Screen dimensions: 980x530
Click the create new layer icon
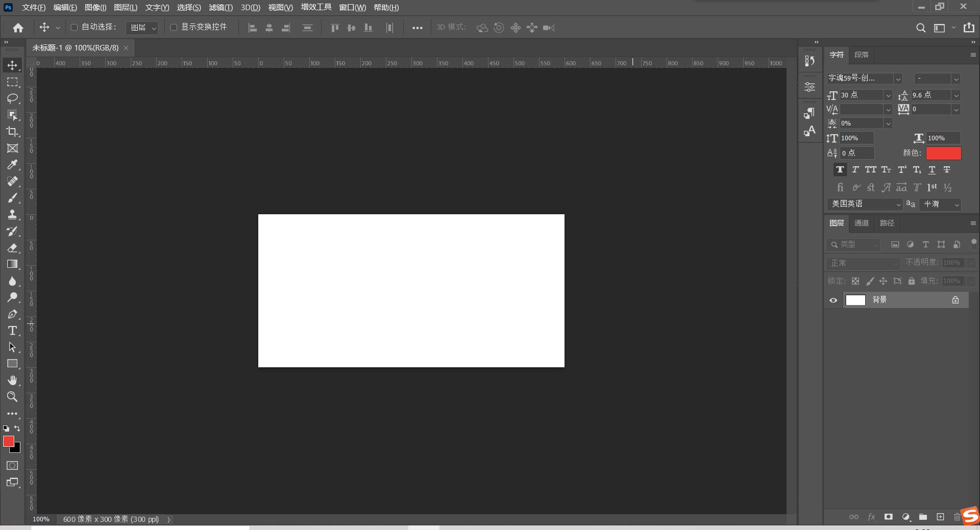click(x=940, y=517)
